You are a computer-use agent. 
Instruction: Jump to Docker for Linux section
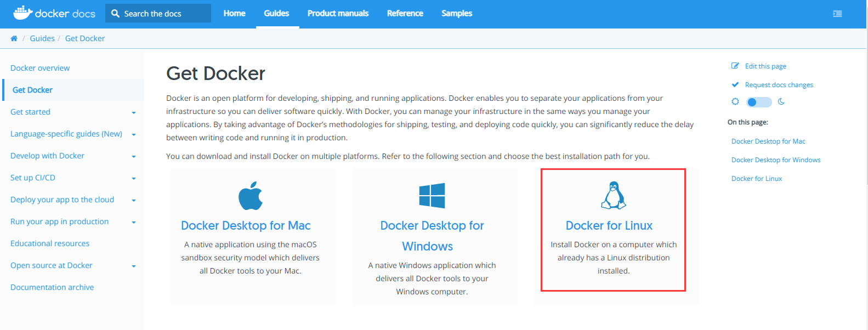(757, 179)
